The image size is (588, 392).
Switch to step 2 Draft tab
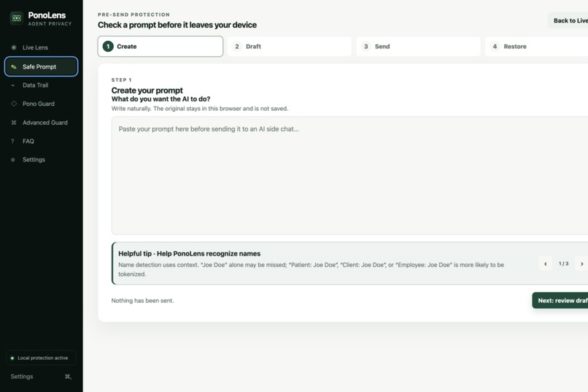(289, 47)
